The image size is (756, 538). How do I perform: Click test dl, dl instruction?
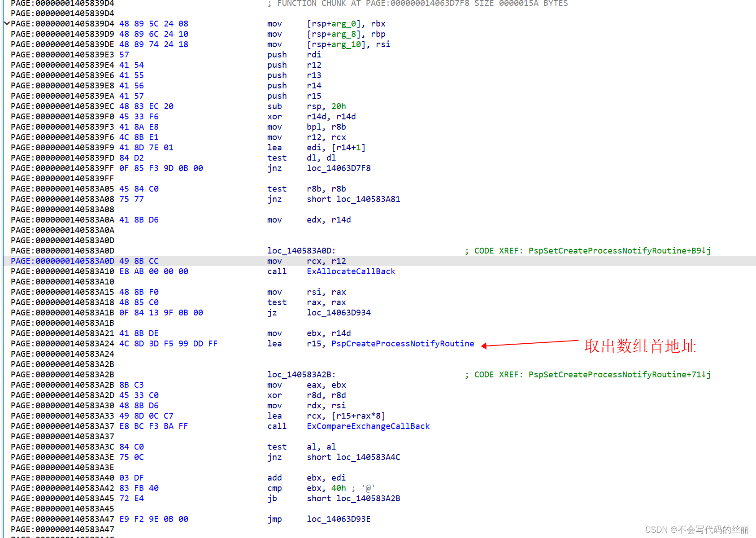click(302, 158)
